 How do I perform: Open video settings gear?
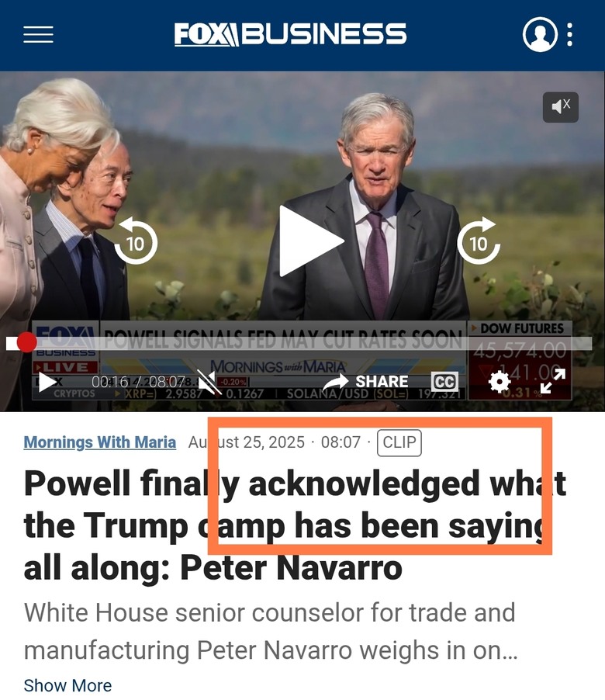(500, 382)
